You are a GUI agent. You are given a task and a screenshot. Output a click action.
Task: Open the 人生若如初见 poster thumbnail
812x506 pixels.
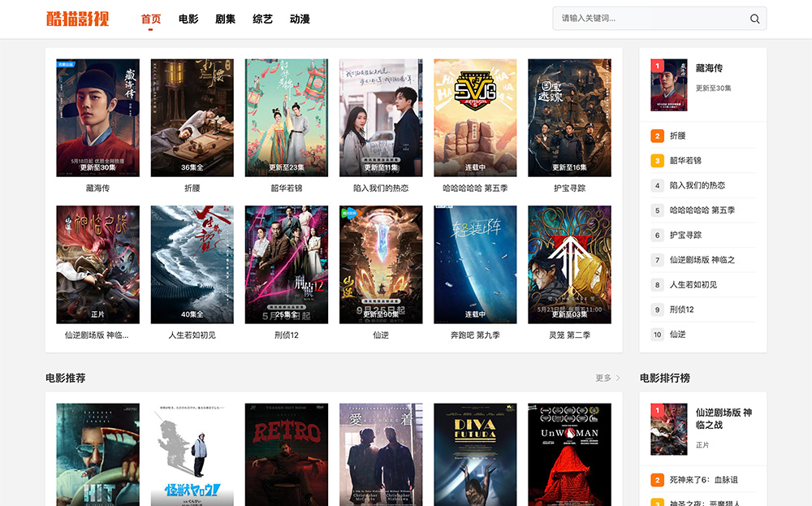pyautogui.click(x=192, y=265)
